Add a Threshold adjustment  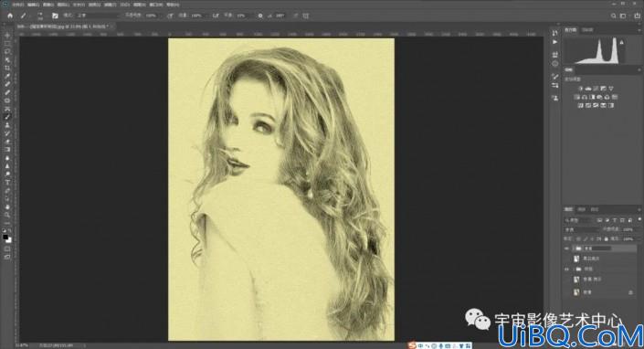coord(596,105)
